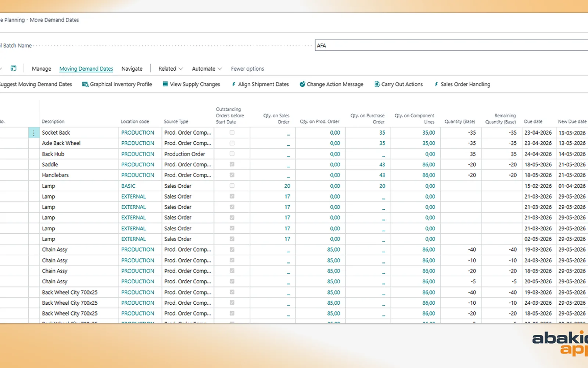Image resolution: width=588 pixels, height=368 pixels.
Task: Open row options for Socket Back
Action: point(34,133)
